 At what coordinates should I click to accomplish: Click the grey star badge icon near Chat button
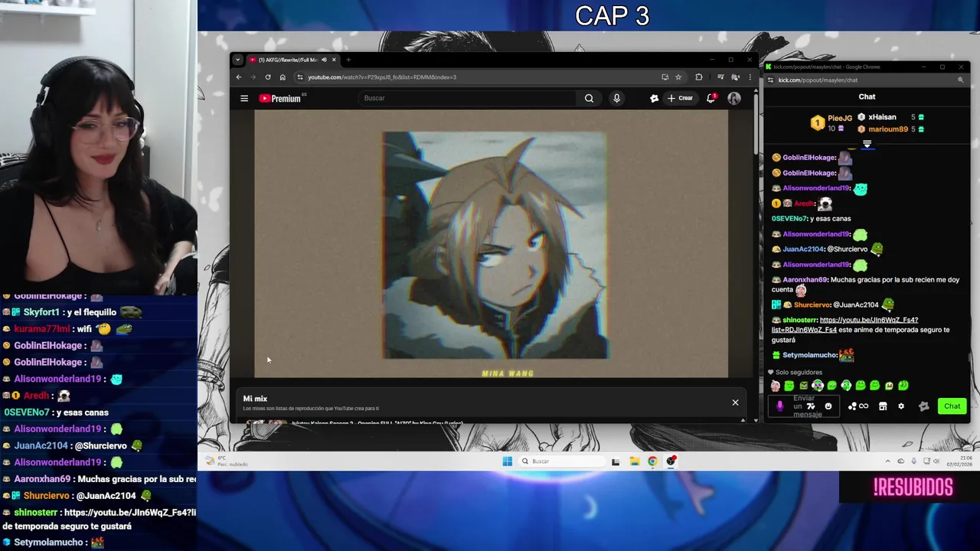pyautogui.click(x=924, y=406)
